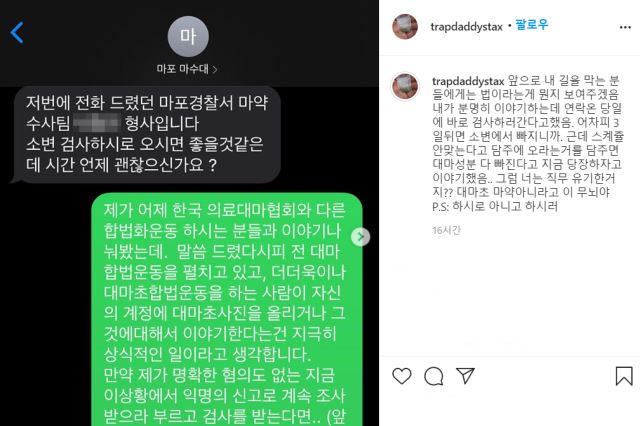The image size is (640, 426).
Task: Save post with bookmark icon
Action: click(624, 376)
